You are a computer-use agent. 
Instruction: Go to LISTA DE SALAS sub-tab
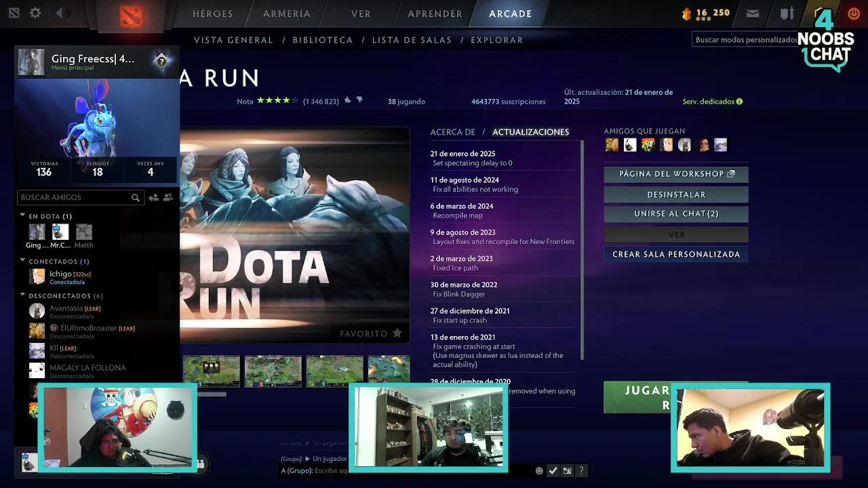point(412,40)
